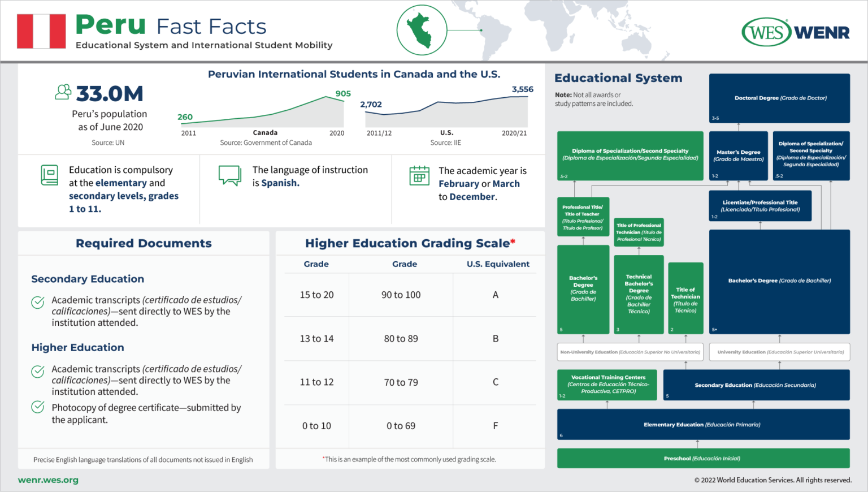
Task: Toggle the checkmark beside photocopy of degree certificate
Action: click(37, 408)
